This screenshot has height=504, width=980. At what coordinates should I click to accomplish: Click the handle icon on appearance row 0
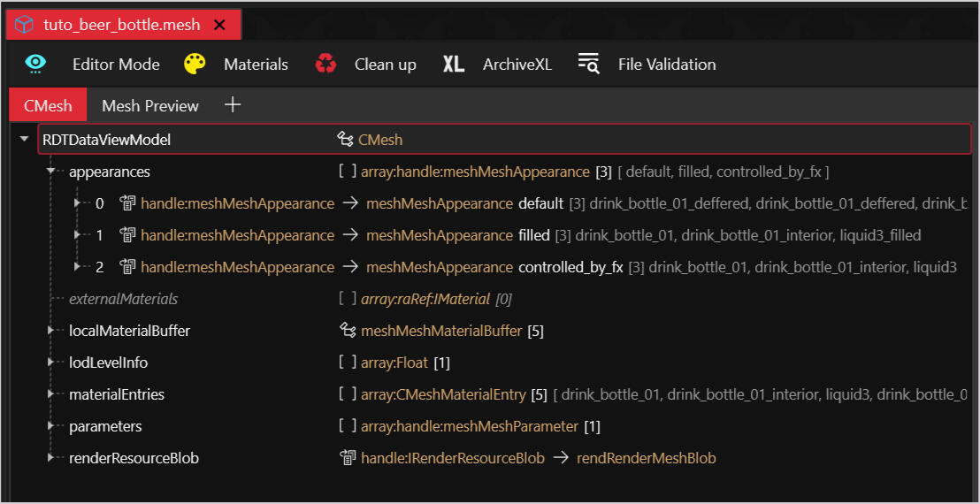click(x=126, y=203)
